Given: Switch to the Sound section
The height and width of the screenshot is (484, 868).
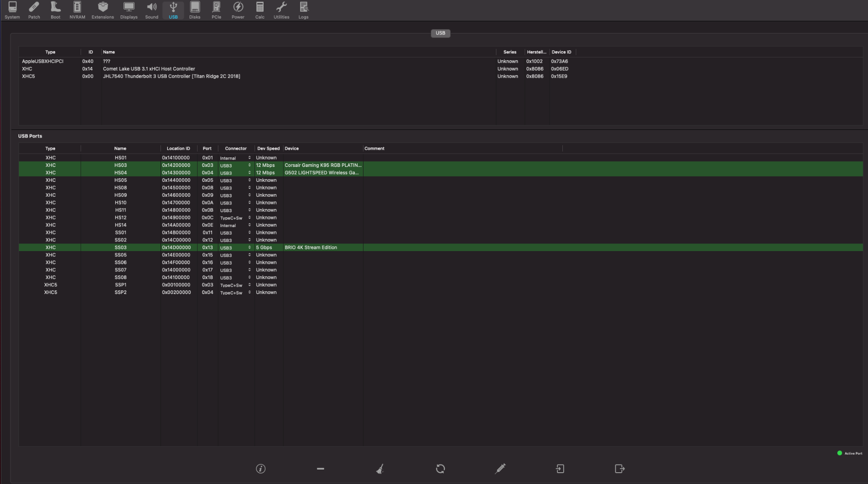Looking at the screenshot, I should (152, 10).
